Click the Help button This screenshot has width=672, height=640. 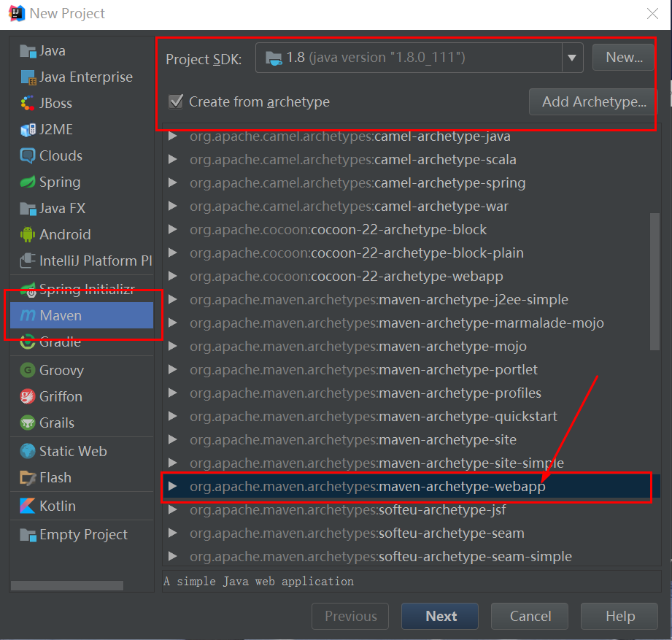click(x=619, y=616)
